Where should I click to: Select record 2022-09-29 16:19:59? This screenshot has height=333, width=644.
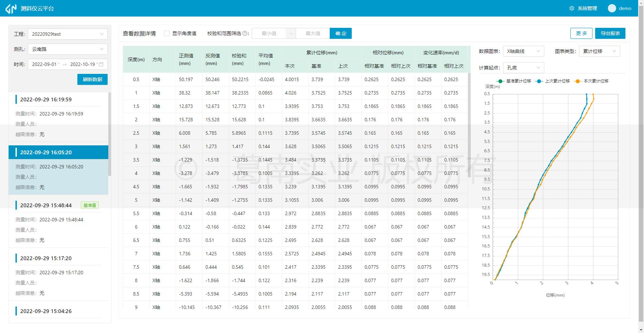pos(46,100)
